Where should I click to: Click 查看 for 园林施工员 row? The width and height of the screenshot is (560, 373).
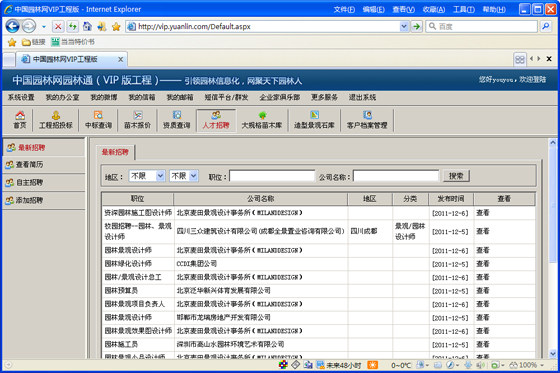[x=483, y=344]
